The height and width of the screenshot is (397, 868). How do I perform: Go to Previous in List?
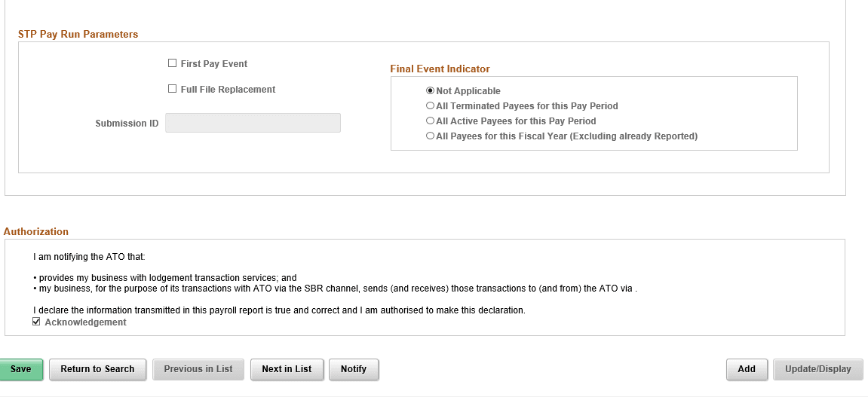pyautogui.click(x=198, y=369)
